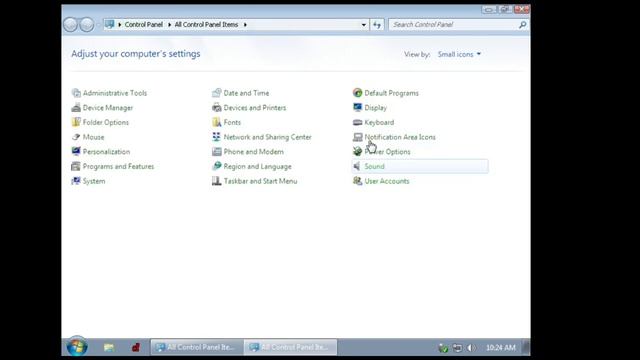640x360 pixels.
Task: Click the red pinned taskbar application icon
Action: coord(136,347)
